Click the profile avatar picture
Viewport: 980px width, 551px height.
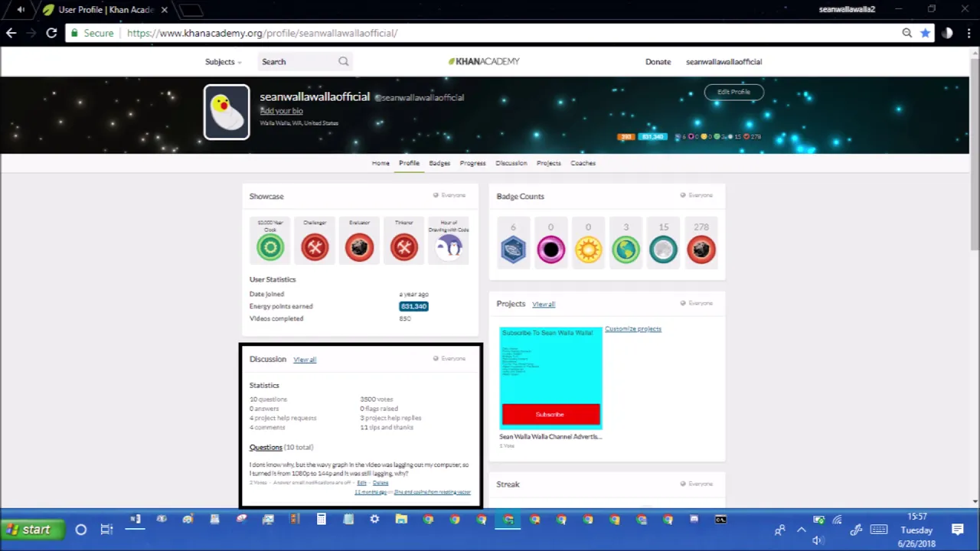[227, 112]
